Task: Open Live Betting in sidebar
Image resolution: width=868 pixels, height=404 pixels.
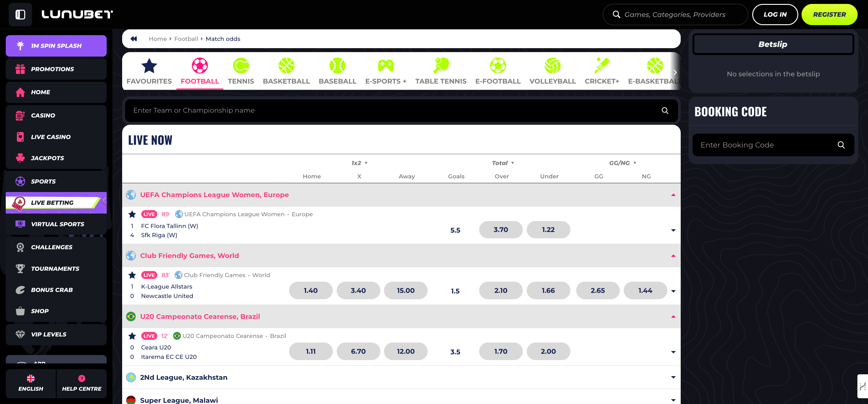Action: click(x=56, y=203)
